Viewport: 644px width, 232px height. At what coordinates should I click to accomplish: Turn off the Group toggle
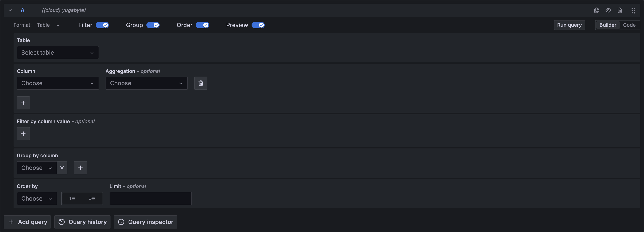[153, 25]
